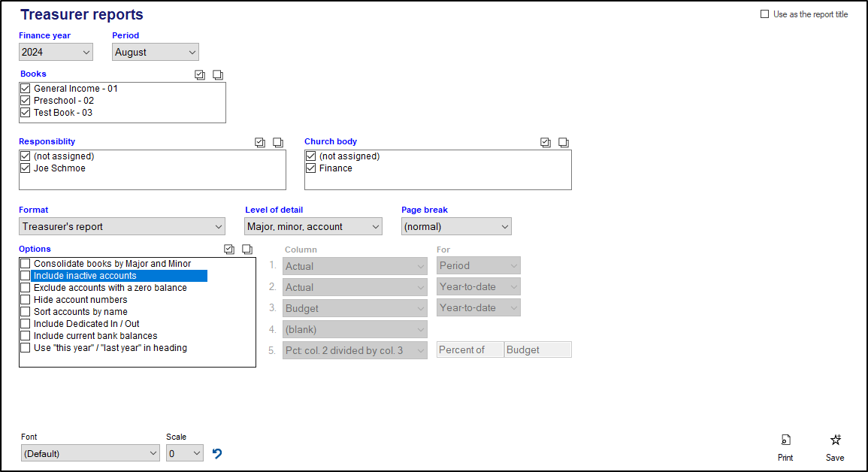Image resolution: width=868 pixels, height=472 pixels.
Task: Click the Print icon
Action: pyautogui.click(x=785, y=440)
